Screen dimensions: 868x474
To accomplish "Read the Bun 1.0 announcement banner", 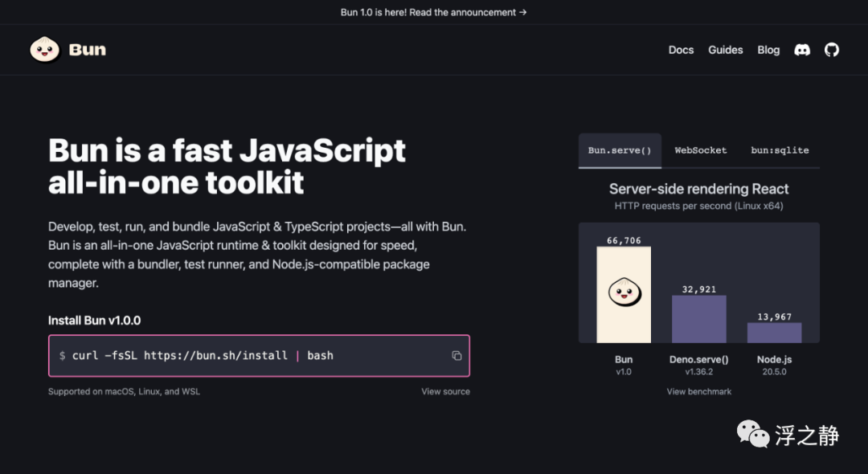I will tap(433, 12).
